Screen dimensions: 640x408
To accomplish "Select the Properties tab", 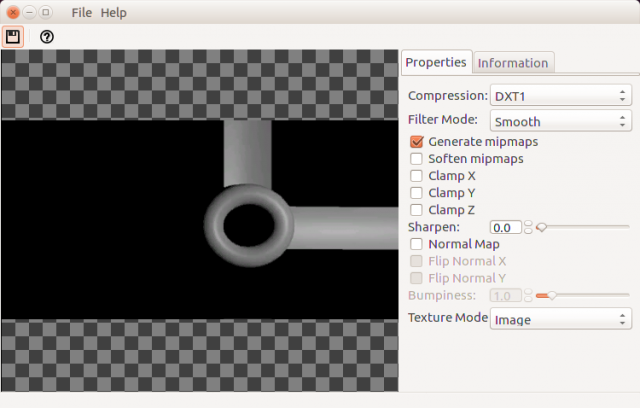I will point(436,62).
